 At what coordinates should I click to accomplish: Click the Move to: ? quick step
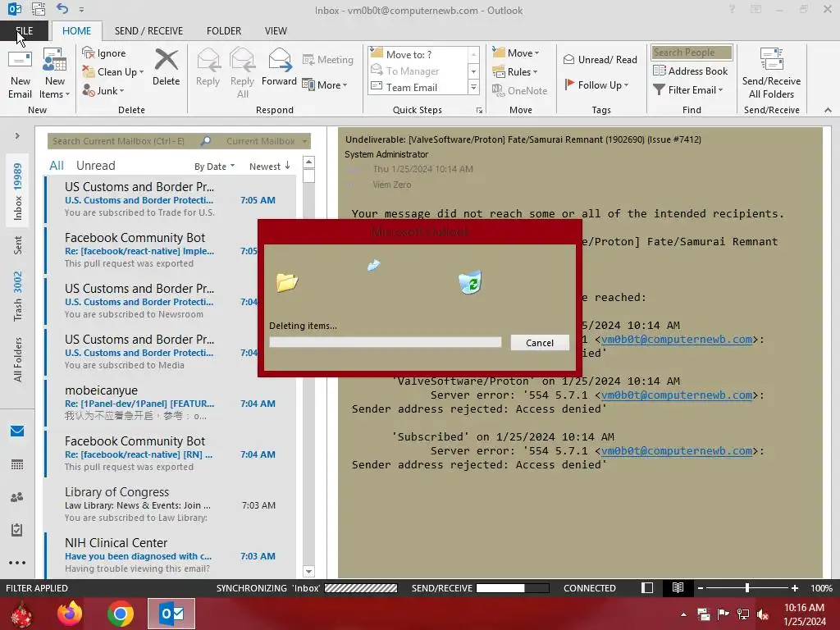pos(416,54)
